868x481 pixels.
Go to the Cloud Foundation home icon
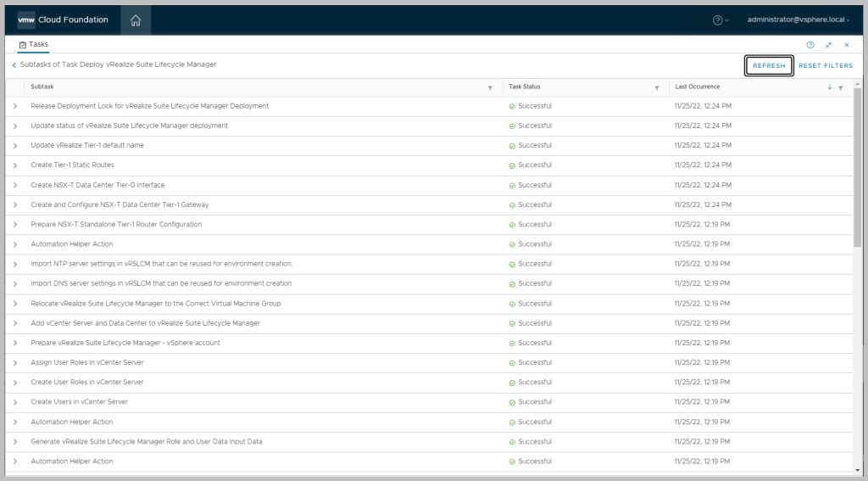point(136,20)
